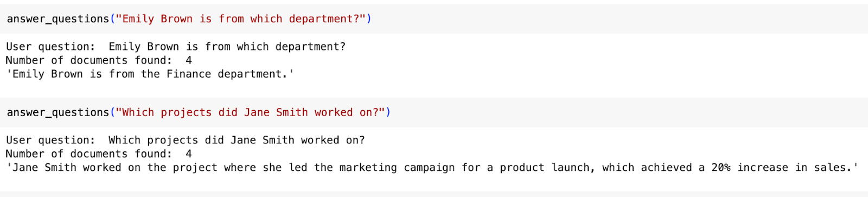The height and width of the screenshot is (197, 868).
Task: Select output line "User question: Emily Brown..."
Action: tap(176, 47)
